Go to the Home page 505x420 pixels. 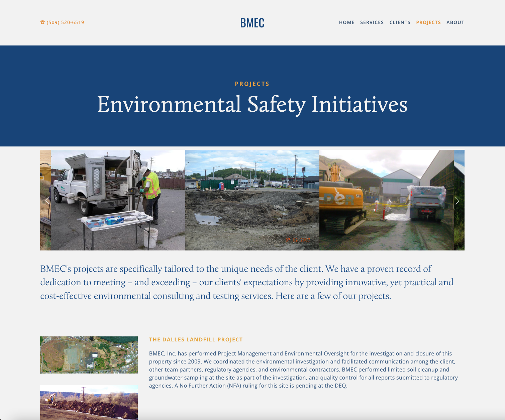346,22
